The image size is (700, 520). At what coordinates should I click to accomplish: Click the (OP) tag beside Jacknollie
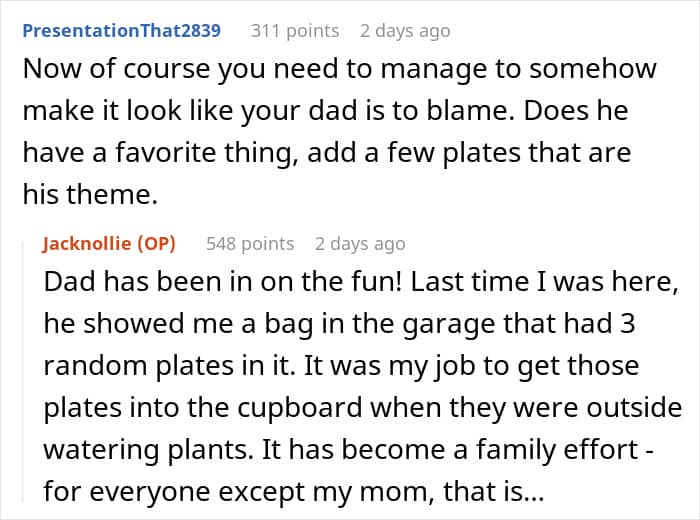point(156,244)
